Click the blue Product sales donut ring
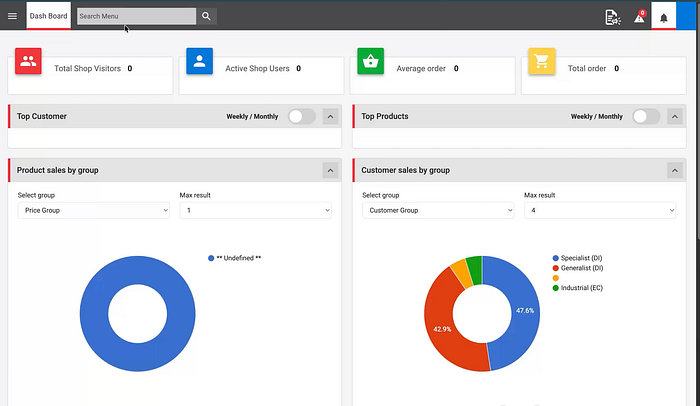This screenshot has width=700, height=406. (x=94, y=314)
